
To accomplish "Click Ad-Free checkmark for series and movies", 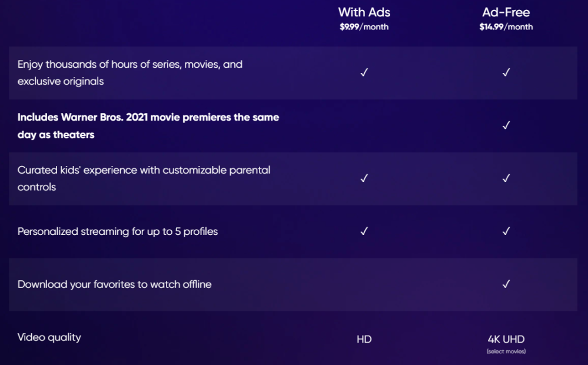I will coord(506,72).
